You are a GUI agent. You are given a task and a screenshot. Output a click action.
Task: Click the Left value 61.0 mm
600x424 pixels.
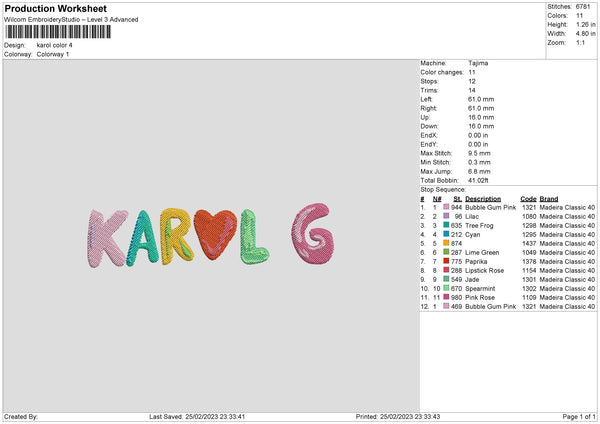(x=481, y=99)
